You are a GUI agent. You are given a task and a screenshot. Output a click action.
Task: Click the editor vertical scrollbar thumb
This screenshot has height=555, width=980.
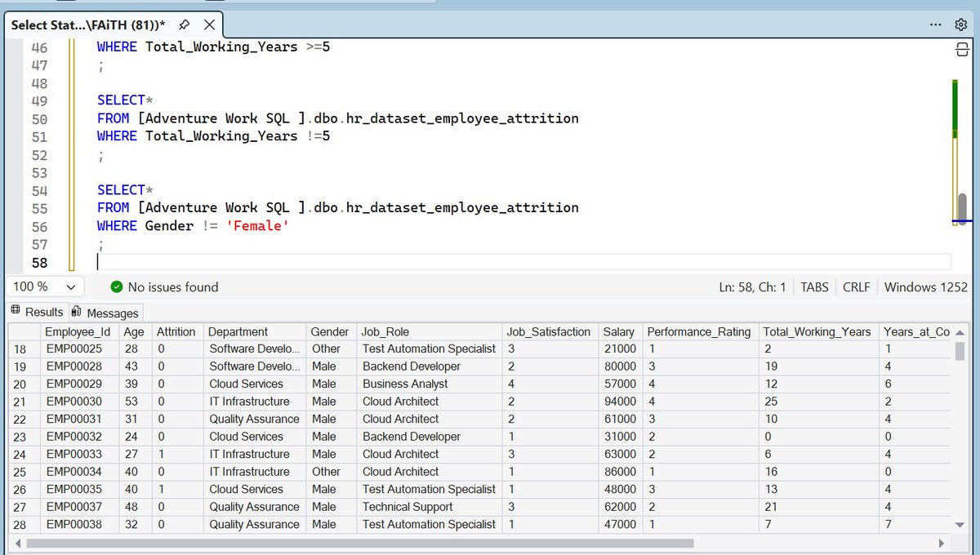[962, 207]
